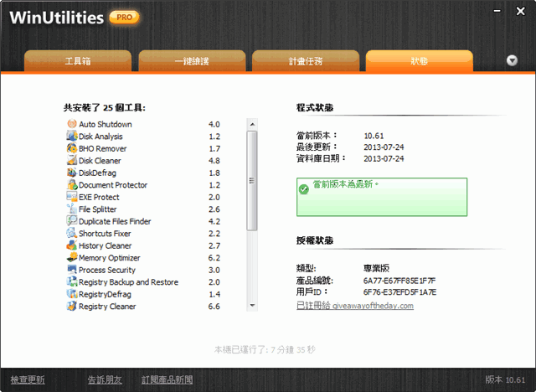
Task: Select Memory Optimizer in the list
Action: click(110, 258)
